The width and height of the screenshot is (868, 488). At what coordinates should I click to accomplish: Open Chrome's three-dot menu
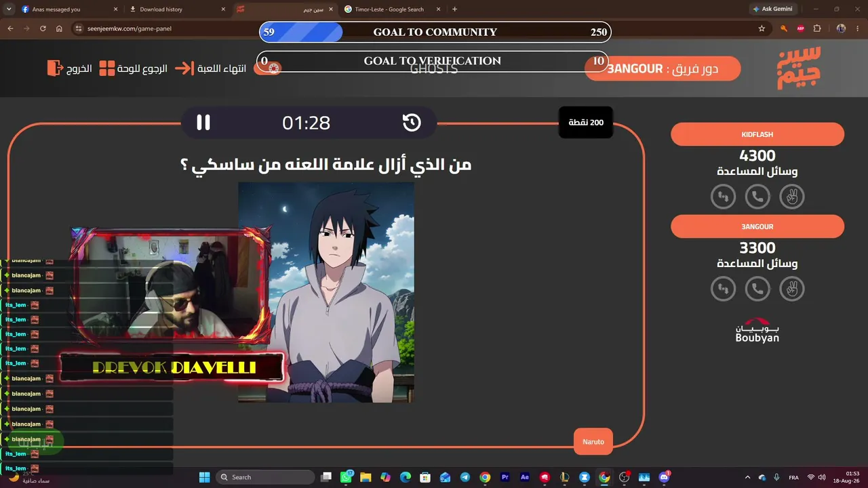(x=858, y=28)
